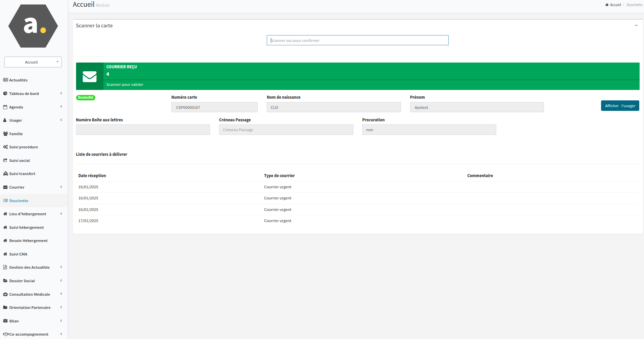Click the scanner confirmation input field

357,40
